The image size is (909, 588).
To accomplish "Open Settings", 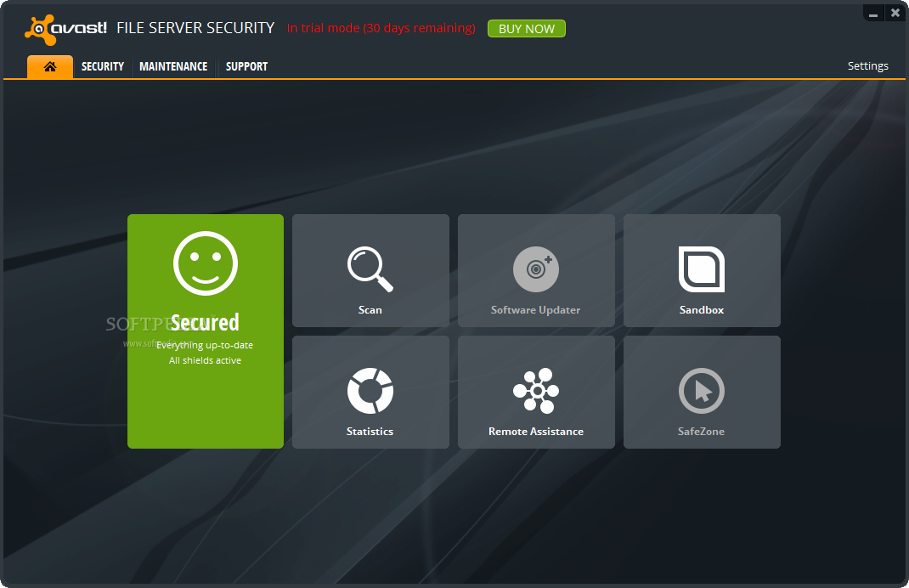I will (x=868, y=66).
